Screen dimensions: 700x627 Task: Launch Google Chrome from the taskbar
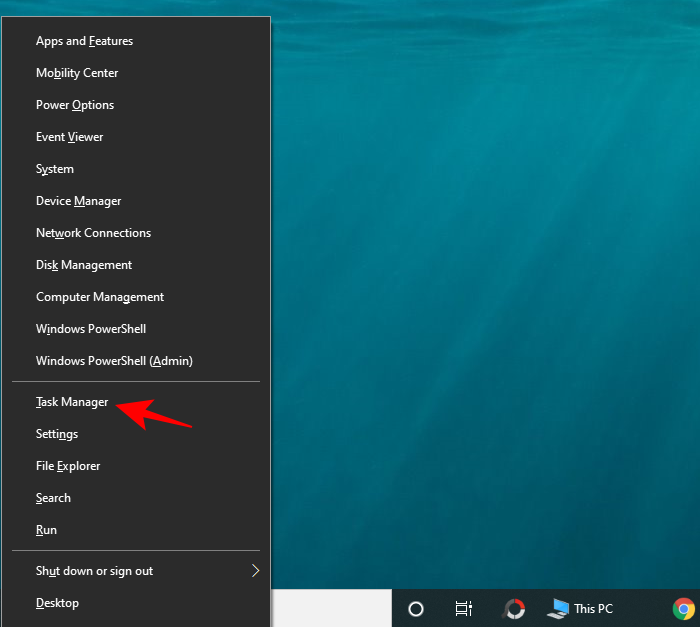[x=684, y=608]
